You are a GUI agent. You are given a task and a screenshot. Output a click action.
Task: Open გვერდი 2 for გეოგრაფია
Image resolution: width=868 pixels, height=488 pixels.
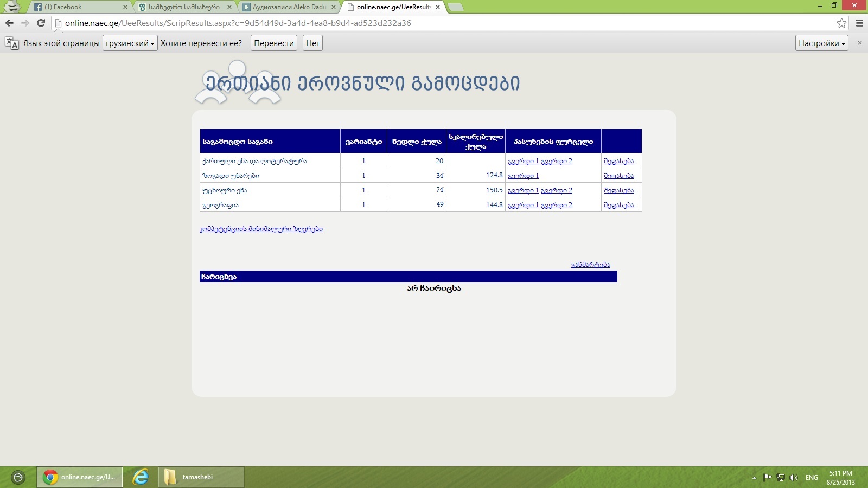click(557, 205)
